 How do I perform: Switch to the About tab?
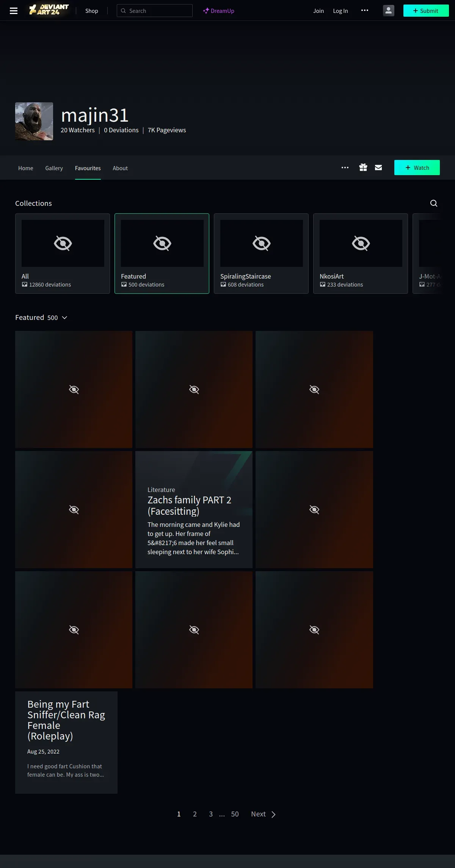tap(120, 168)
